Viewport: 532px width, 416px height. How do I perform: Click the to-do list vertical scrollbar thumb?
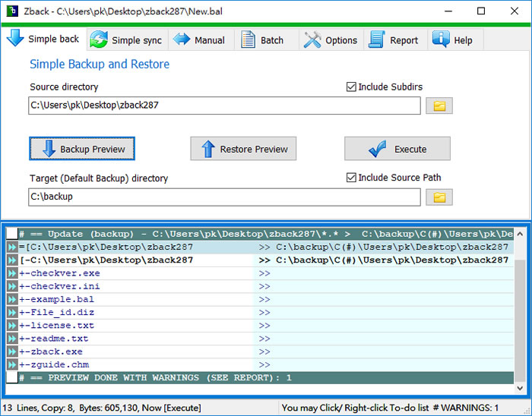point(520,320)
